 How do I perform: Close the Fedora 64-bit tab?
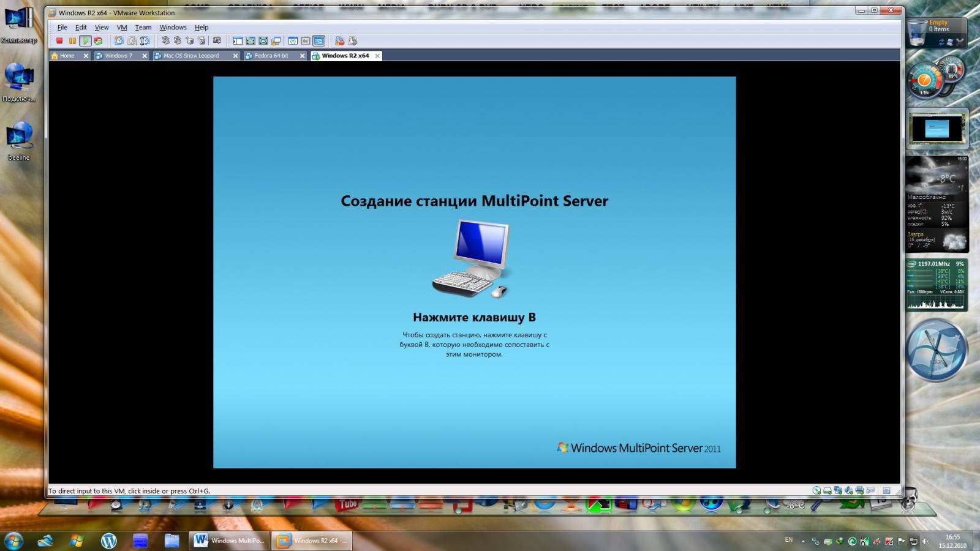tap(302, 56)
